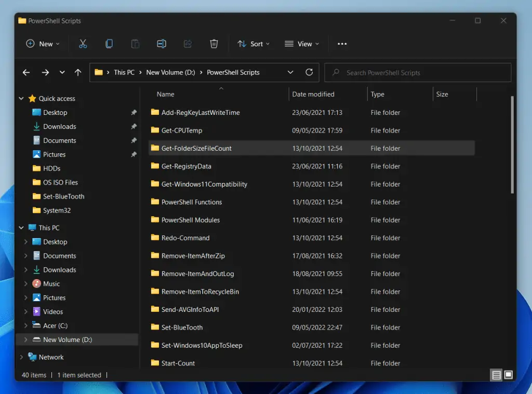Click the Name column header
Viewport: 532px width, 394px height.
(x=219, y=94)
